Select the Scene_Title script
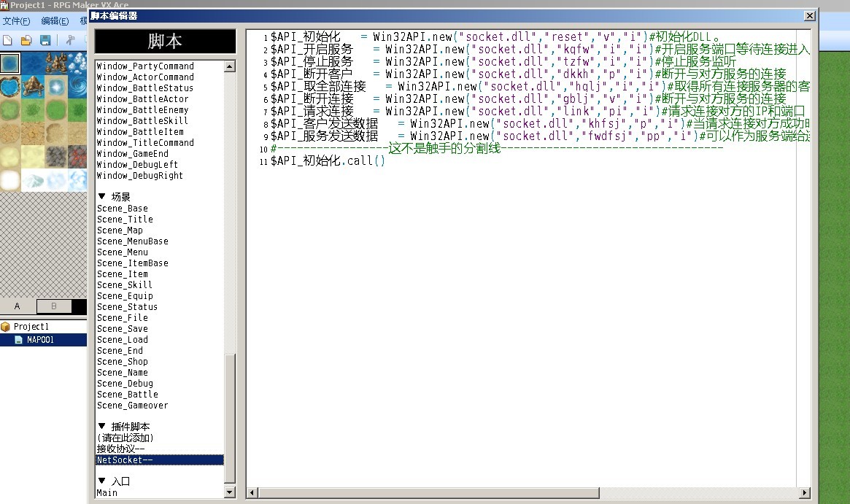The image size is (850, 504). click(125, 220)
